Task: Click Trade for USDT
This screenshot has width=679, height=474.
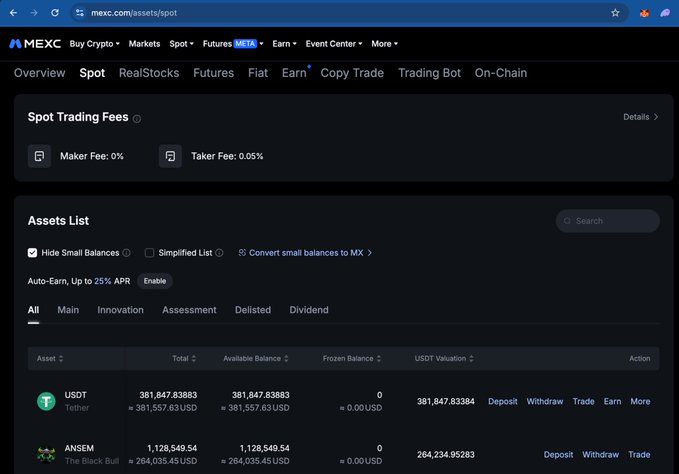Action: (x=583, y=401)
